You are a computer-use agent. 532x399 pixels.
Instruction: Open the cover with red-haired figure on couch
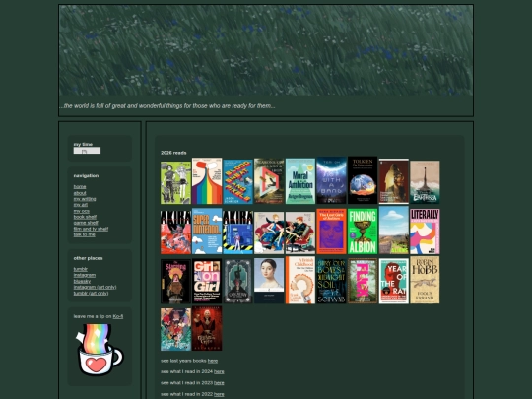(300, 233)
